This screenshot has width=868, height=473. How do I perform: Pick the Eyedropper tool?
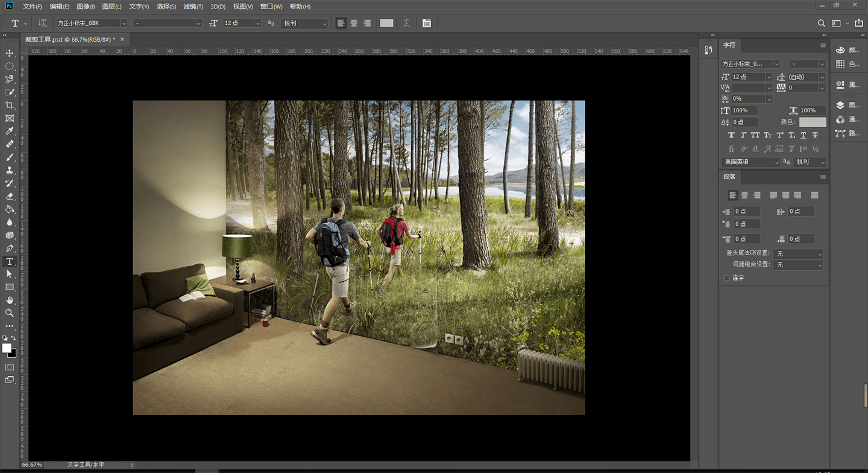(x=10, y=132)
